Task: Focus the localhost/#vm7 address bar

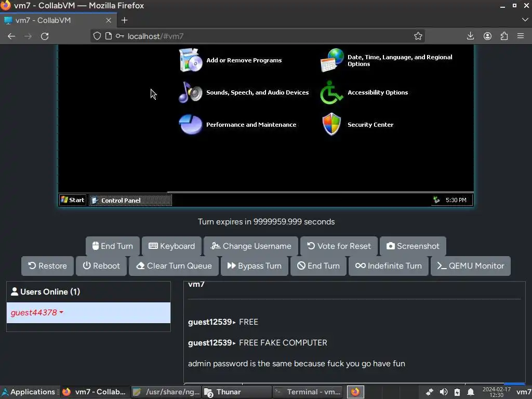Action: 258,36
